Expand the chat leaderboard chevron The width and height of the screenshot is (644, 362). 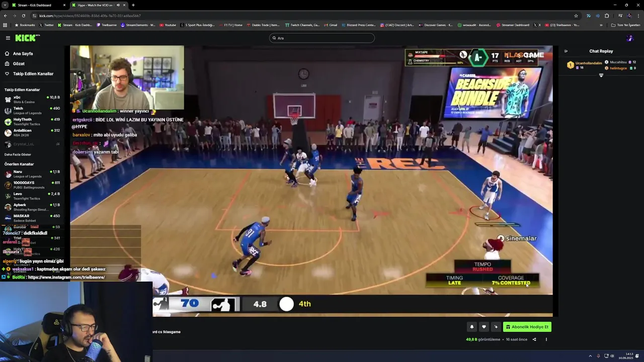[x=601, y=75]
